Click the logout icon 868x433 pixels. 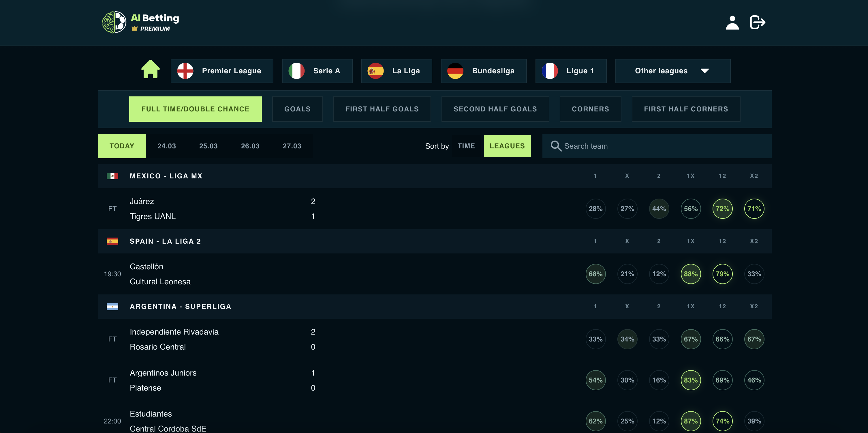[x=758, y=23]
